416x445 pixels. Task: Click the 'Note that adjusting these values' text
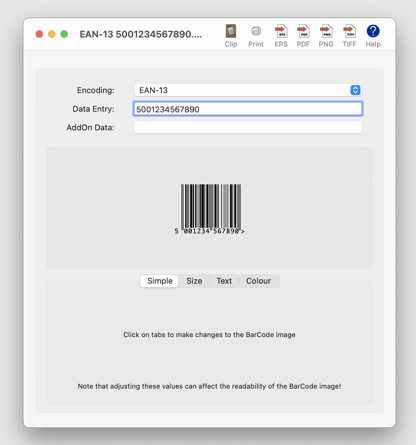[x=209, y=386]
